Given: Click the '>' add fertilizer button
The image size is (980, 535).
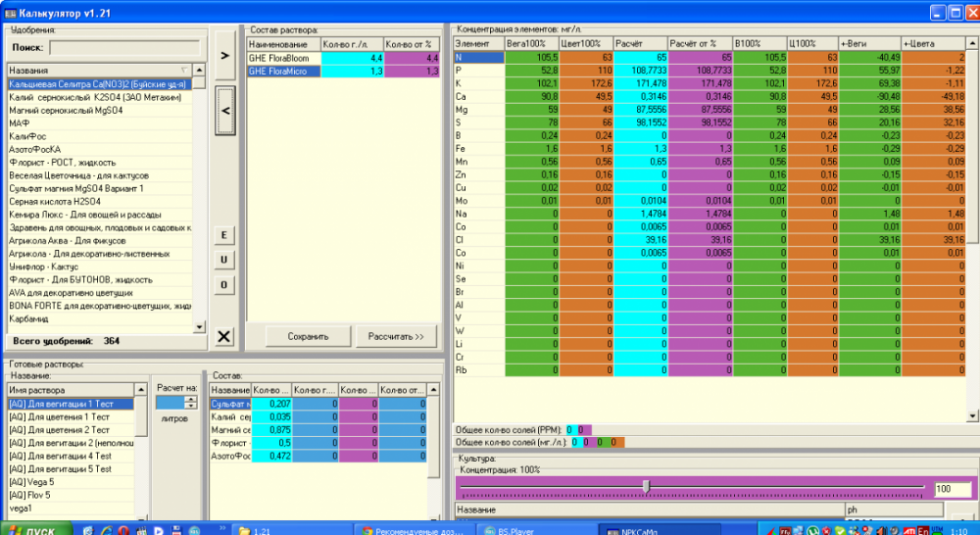Looking at the screenshot, I should [225, 56].
